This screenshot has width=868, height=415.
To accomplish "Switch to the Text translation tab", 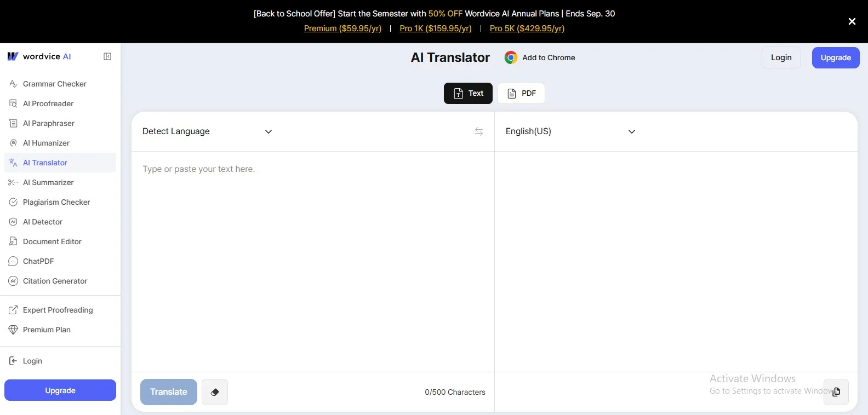I will pos(468,93).
